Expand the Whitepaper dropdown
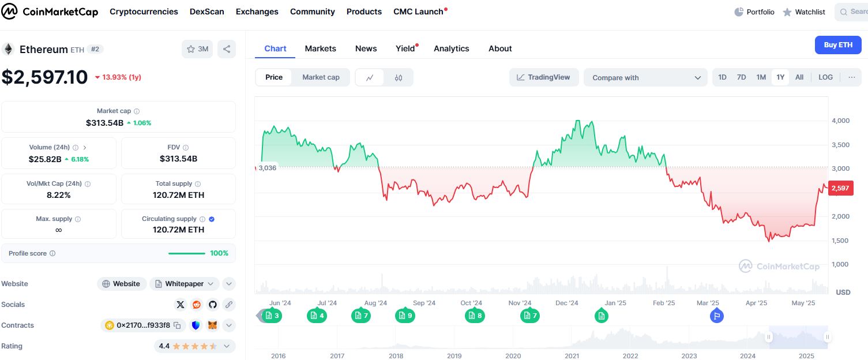 point(185,284)
